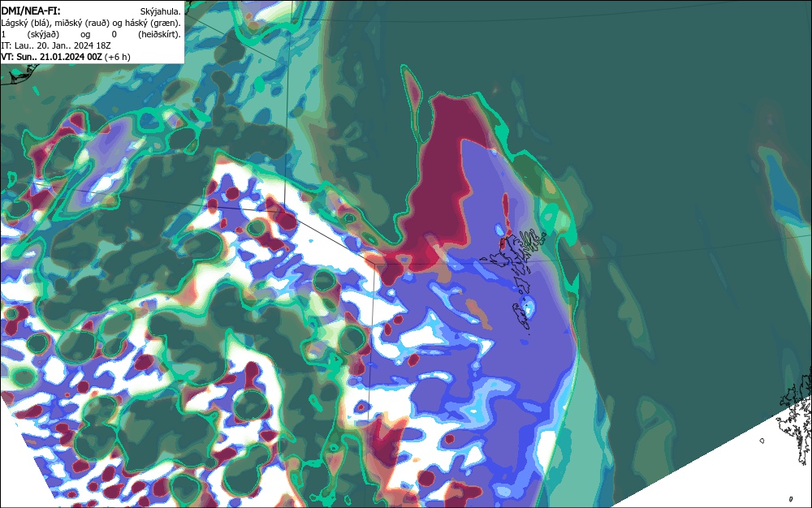Click the valid time 'VT: Sun.. 21.01.2024 00Z'
The height and width of the screenshot is (508, 812).
(52, 57)
